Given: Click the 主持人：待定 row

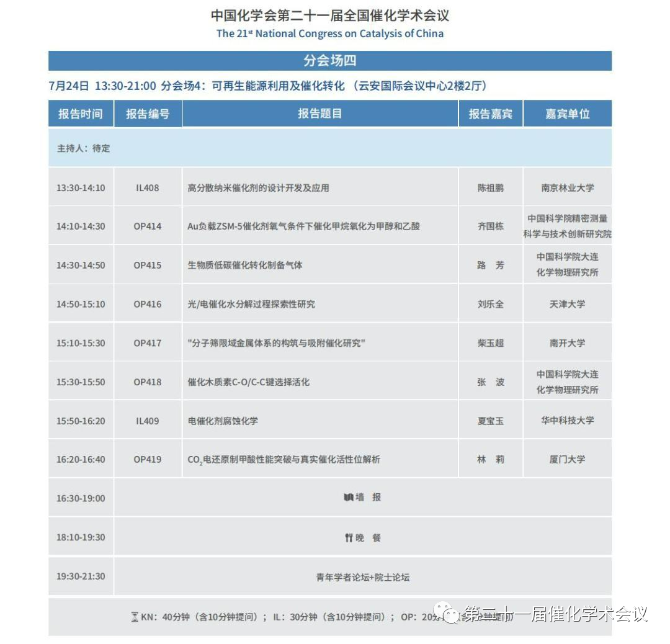Looking at the screenshot, I should click(x=330, y=148).
